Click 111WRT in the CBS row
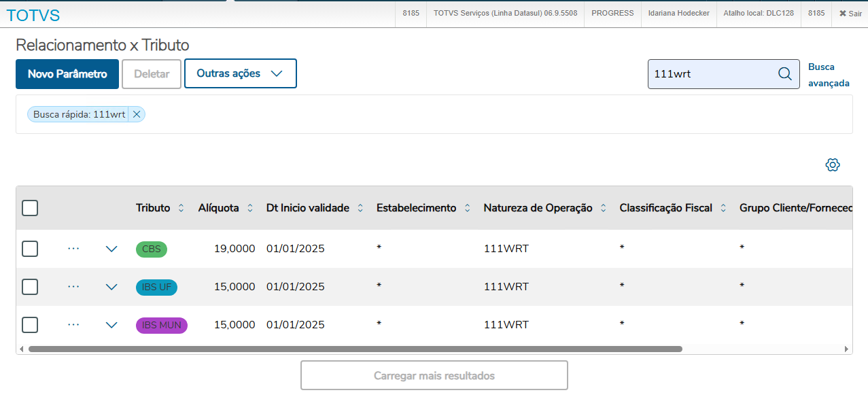The image size is (868, 399). point(506,249)
